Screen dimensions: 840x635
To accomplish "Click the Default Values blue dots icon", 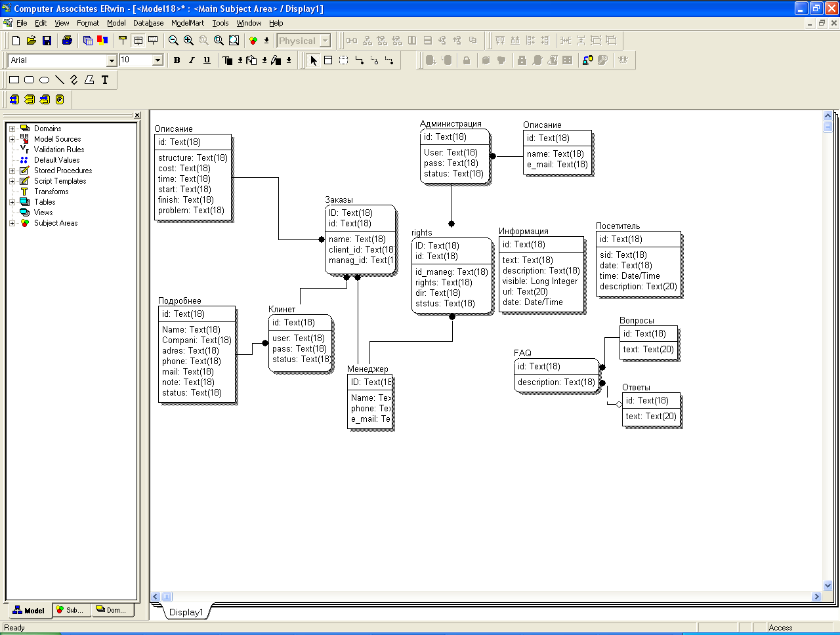I will point(24,160).
